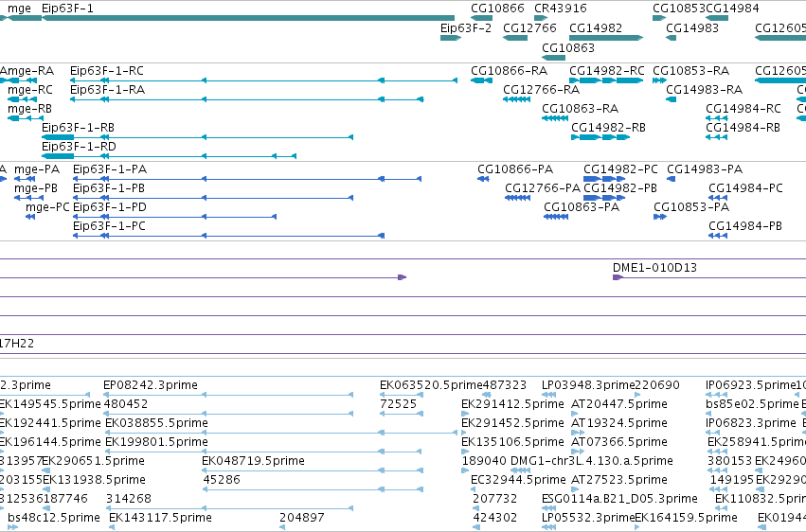Select the DMG1-chr3L.4.130.a.5prime EST label
Viewport: 806px width, 532px height.
592,461
